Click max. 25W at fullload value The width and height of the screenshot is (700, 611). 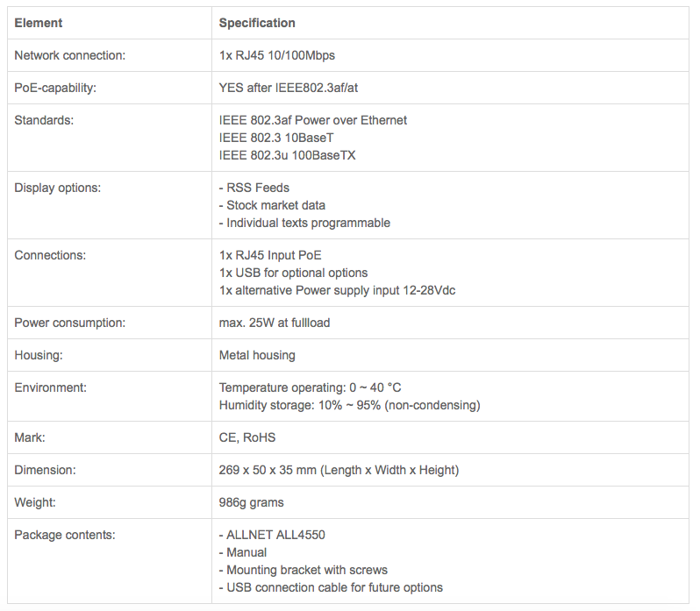pos(275,323)
